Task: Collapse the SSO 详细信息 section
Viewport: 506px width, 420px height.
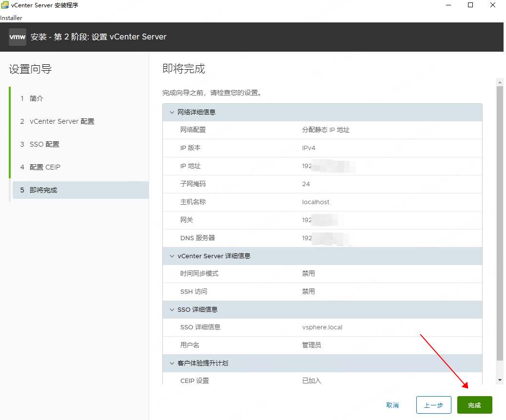Action: click(x=172, y=309)
